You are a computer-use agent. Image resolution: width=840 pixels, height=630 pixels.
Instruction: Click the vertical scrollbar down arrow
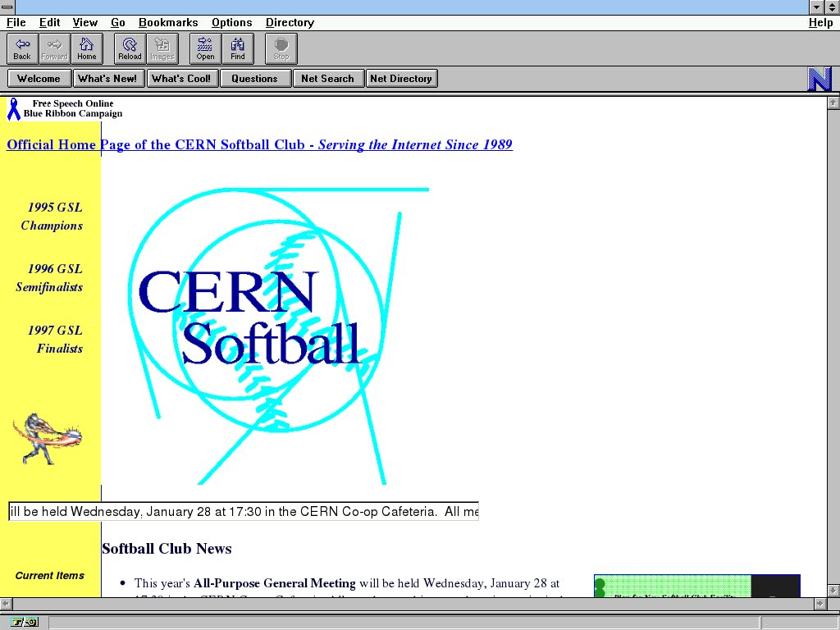click(833, 591)
